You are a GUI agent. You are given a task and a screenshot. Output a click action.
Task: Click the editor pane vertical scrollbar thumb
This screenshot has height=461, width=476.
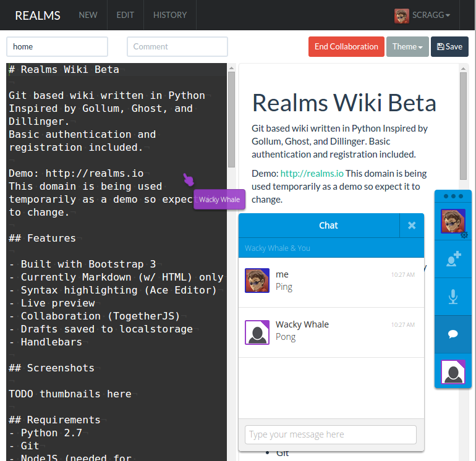(231, 119)
